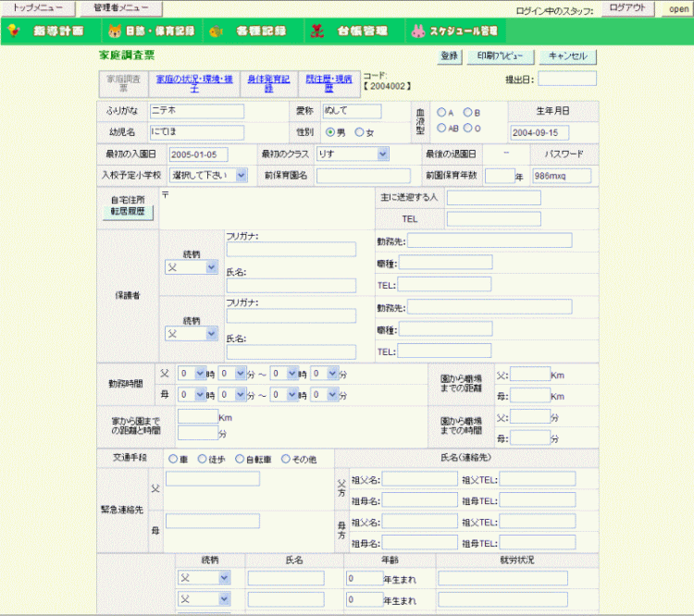
Task: Switch to 家庭の状況・環境・様子 tab
Action: [194, 84]
